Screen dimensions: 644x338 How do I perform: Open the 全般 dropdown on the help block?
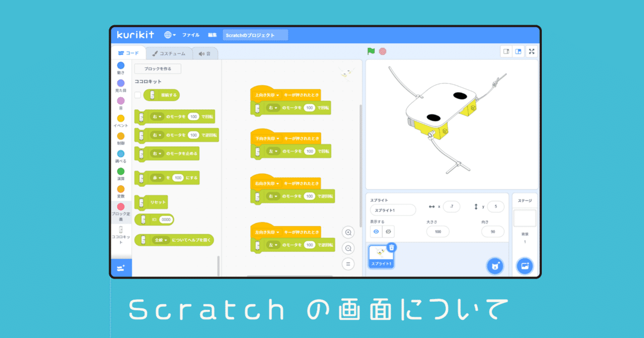(x=160, y=240)
